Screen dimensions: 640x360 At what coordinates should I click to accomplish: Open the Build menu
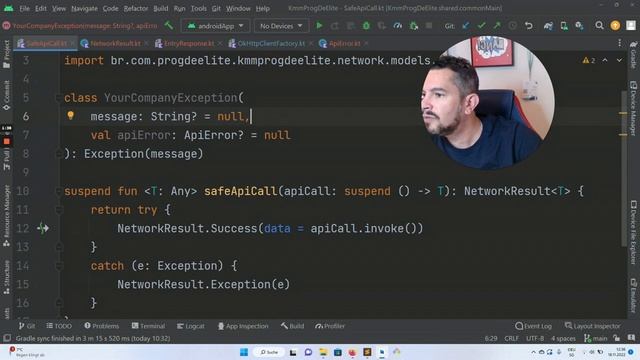point(160,8)
